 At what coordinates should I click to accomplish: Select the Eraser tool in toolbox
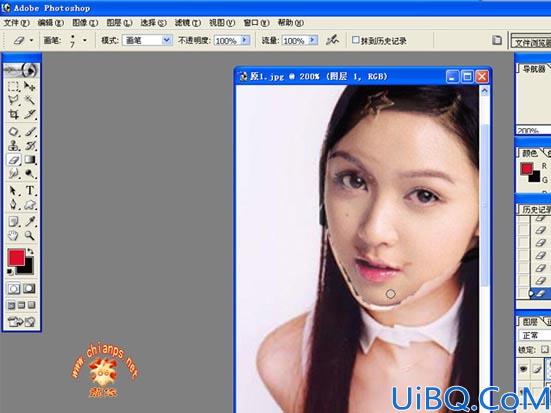(13, 160)
